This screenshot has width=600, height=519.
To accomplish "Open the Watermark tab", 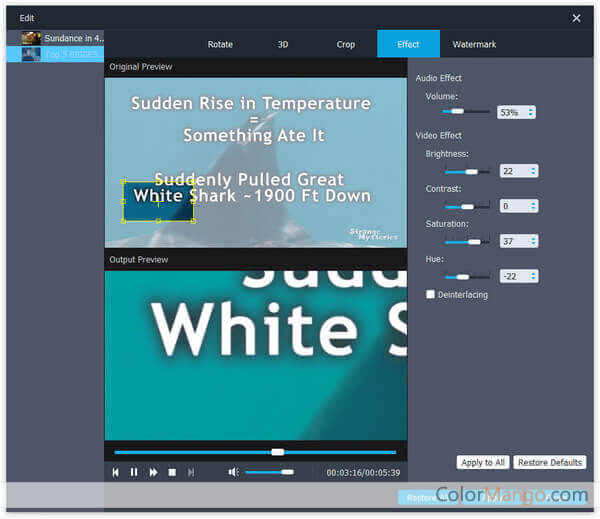I will point(474,44).
